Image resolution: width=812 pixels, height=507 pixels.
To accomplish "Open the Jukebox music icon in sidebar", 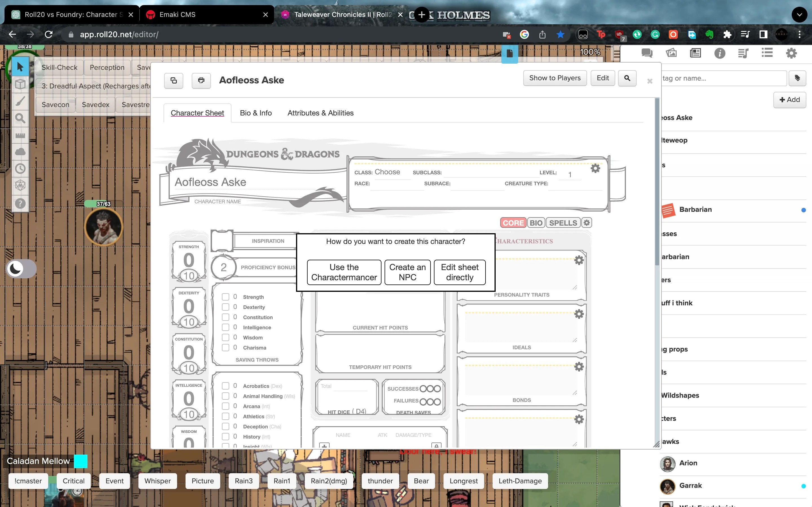I will 743,53.
